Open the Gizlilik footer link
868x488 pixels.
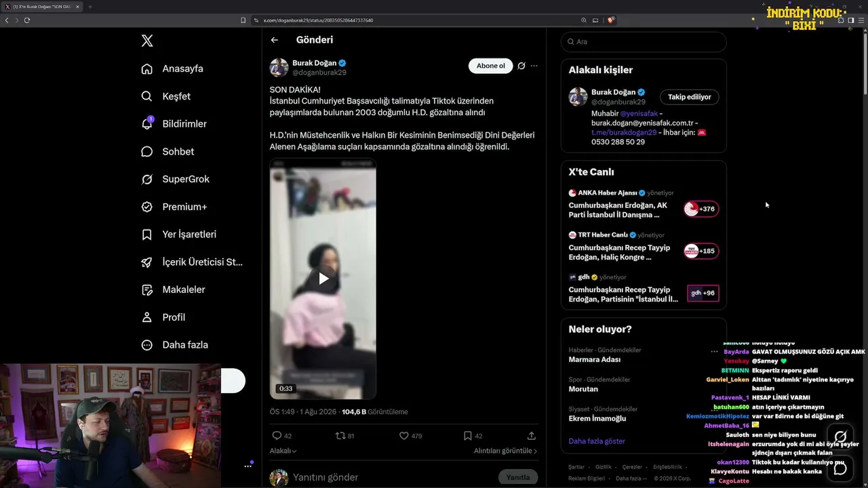pyautogui.click(x=604, y=467)
